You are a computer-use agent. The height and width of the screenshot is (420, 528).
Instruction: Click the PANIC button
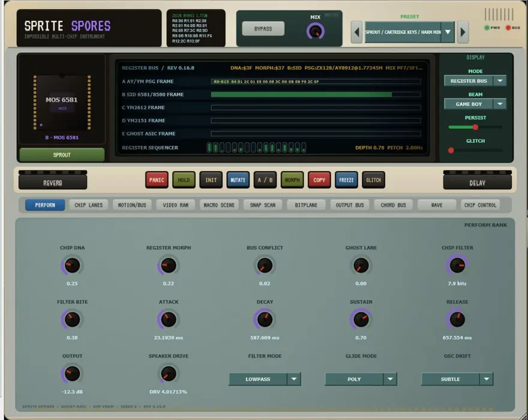157,180
